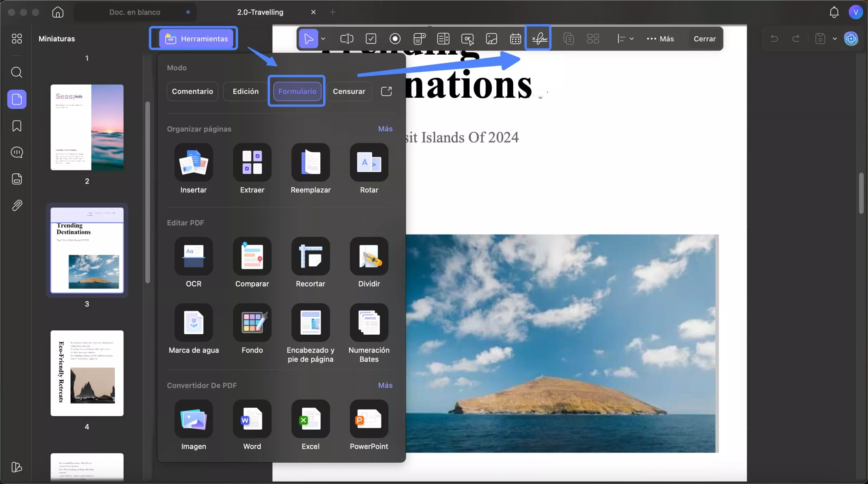Click the save icon
The width and height of the screenshot is (868, 484).
(820, 38)
